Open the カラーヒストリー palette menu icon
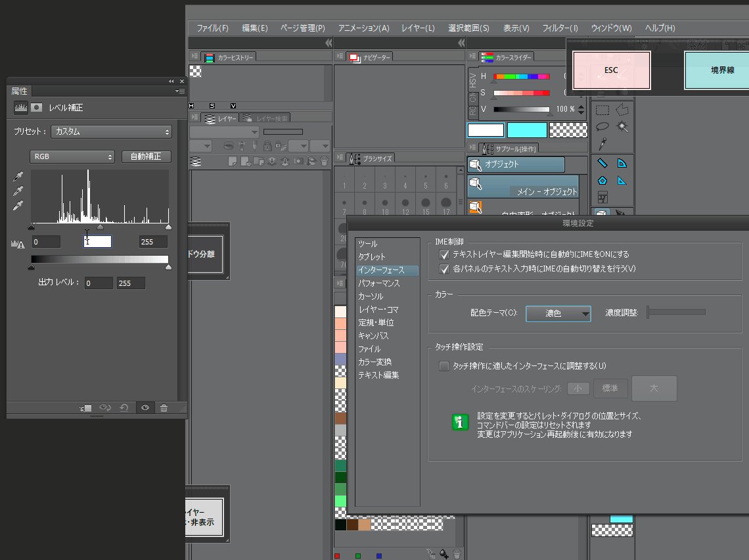Image resolution: width=749 pixels, height=560 pixels. [194, 57]
